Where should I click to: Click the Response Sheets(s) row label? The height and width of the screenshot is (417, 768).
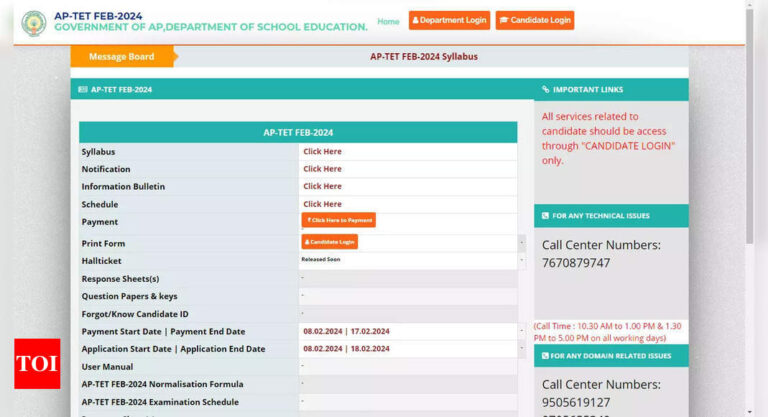click(120, 279)
